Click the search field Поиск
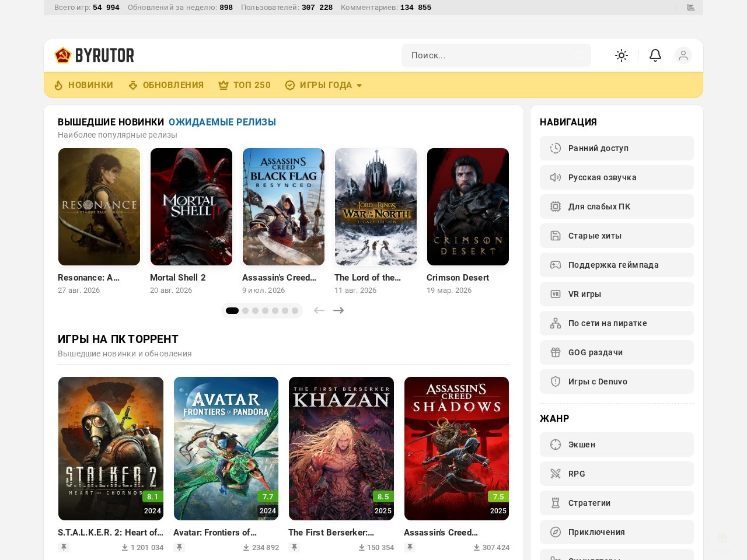This screenshot has height=560, width=747. pyautogui.click(x=496, y=55)
